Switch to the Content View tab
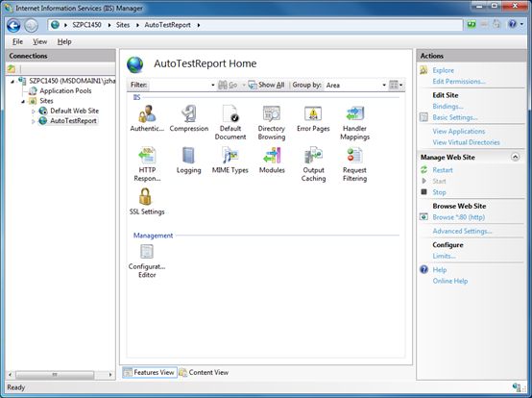532x398 pixels. 204,373
